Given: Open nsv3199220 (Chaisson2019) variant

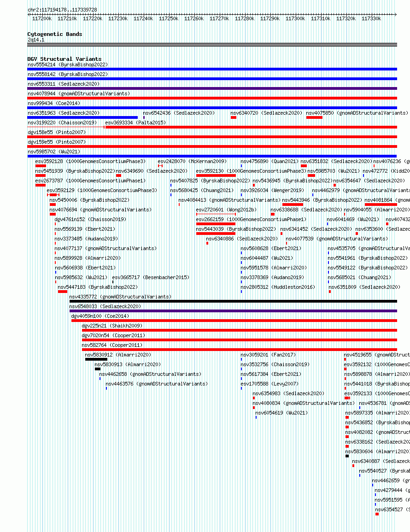Looking at the screenshot, I should pyautogui.click(x=63, y=123).
